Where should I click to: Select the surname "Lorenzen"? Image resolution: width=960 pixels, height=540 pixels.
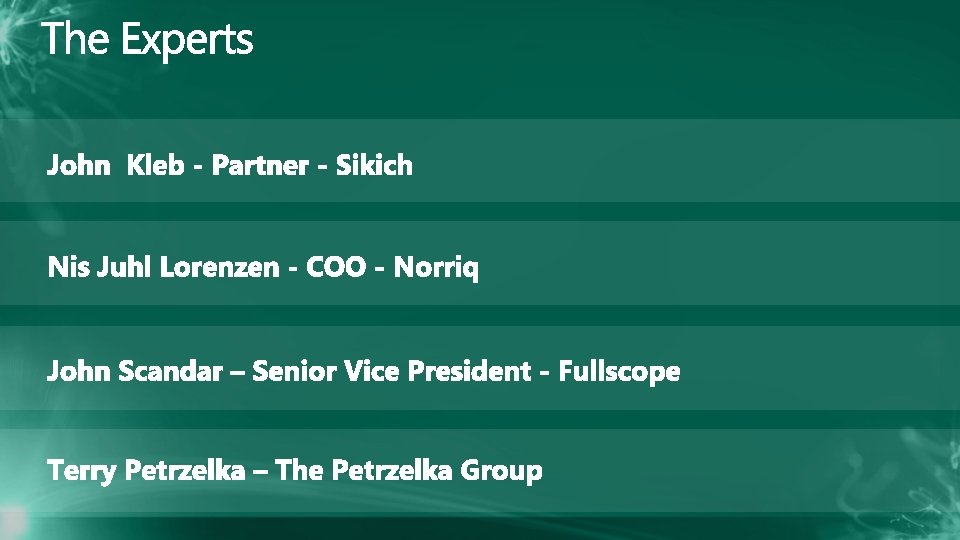tap(220, 268)
